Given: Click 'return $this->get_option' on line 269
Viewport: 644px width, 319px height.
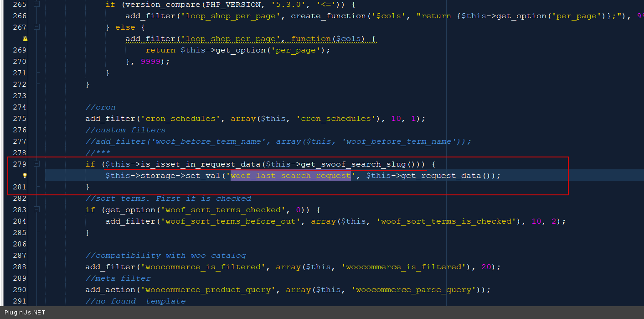Looking at the screenshot, I should point(206,50).
